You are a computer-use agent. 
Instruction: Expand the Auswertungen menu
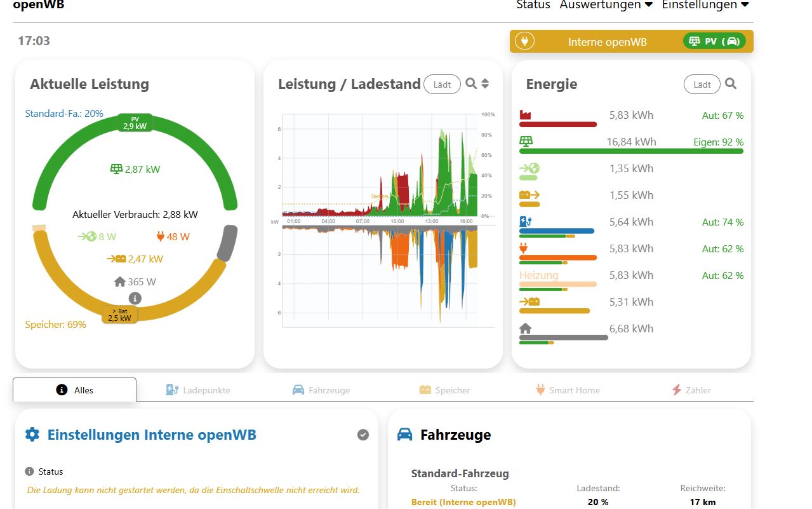tap(606, 5)
